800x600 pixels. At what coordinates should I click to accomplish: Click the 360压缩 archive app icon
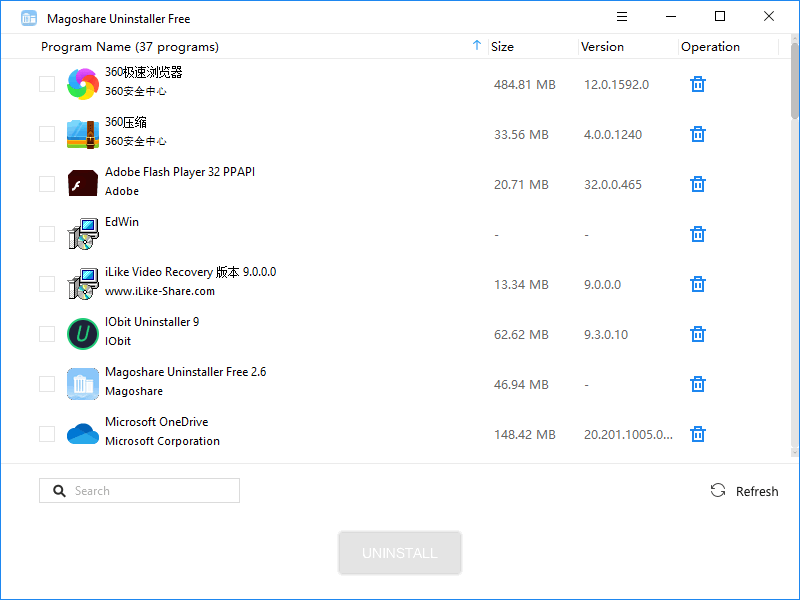83,134
